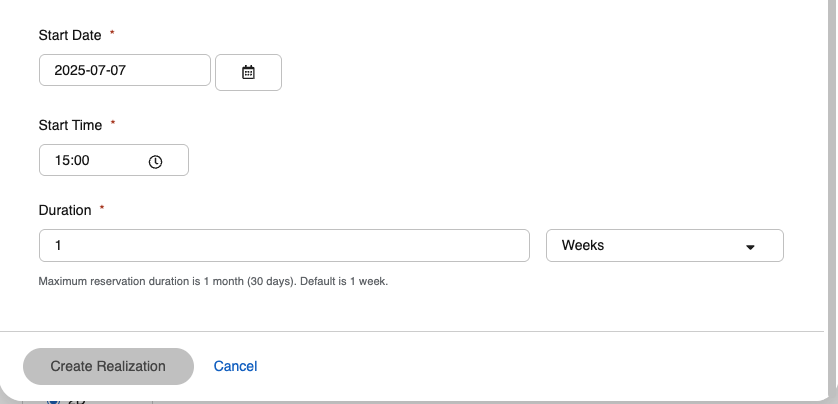Cancel the realization form
838x404 pixels.
pos(235,366)
